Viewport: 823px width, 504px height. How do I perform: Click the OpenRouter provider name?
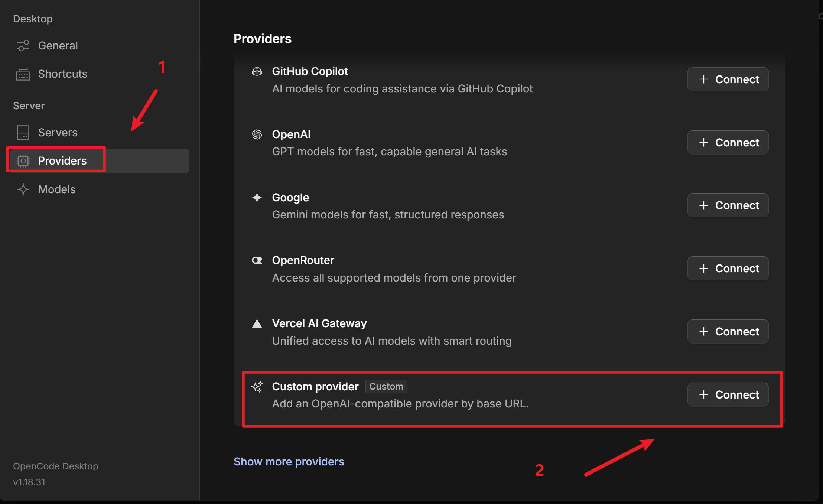303,260
